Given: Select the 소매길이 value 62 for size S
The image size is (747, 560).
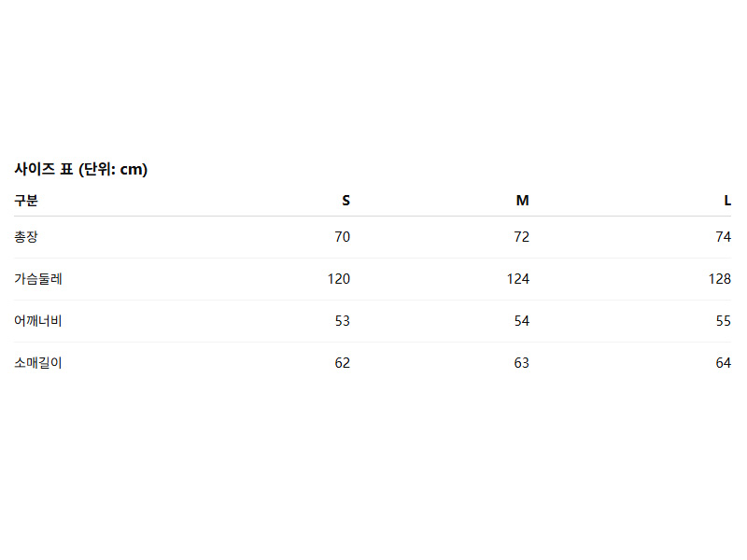Looking at the screenshot, I should tap(343, 363).
